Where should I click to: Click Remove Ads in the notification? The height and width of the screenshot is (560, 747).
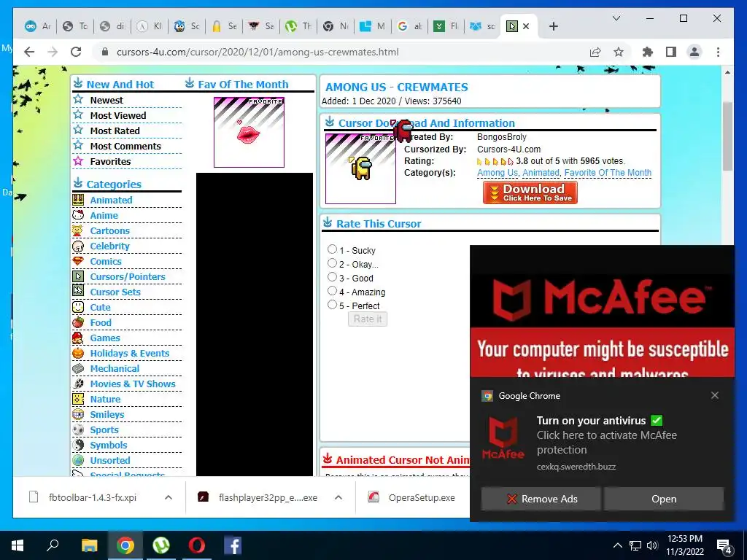point(541,499)
